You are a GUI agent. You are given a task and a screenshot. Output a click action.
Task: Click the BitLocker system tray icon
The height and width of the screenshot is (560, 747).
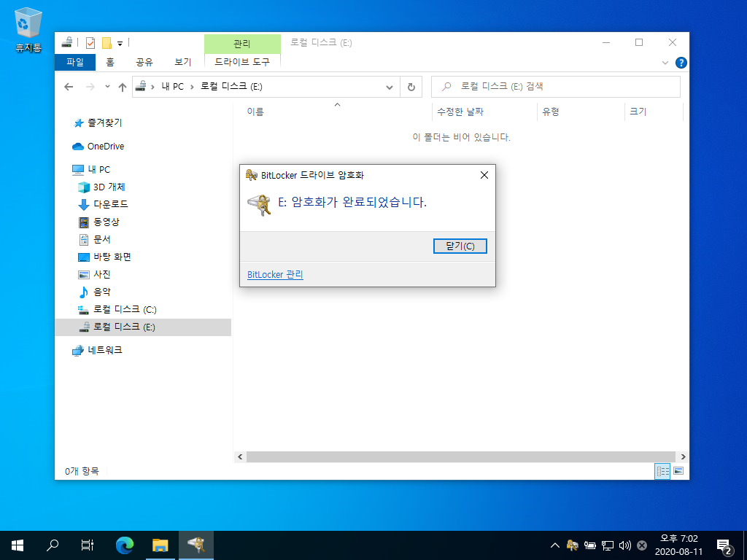coord(572,545)
